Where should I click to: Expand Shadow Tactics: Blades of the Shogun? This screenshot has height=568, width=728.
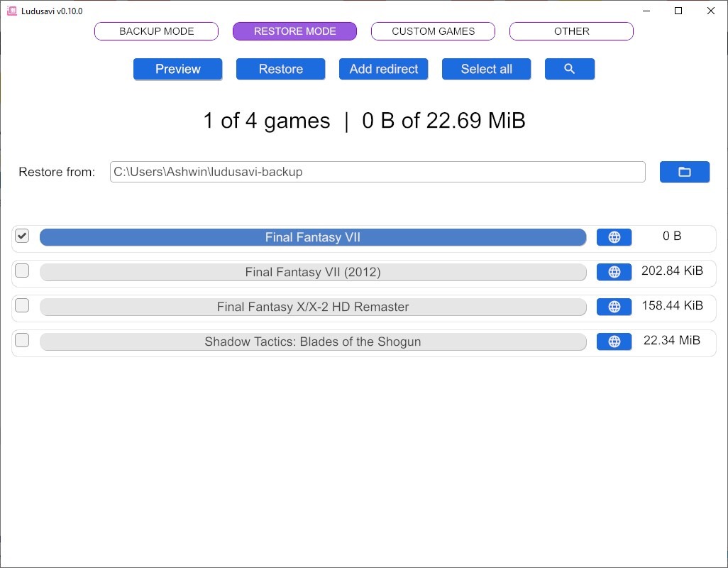tap(313, 342)
